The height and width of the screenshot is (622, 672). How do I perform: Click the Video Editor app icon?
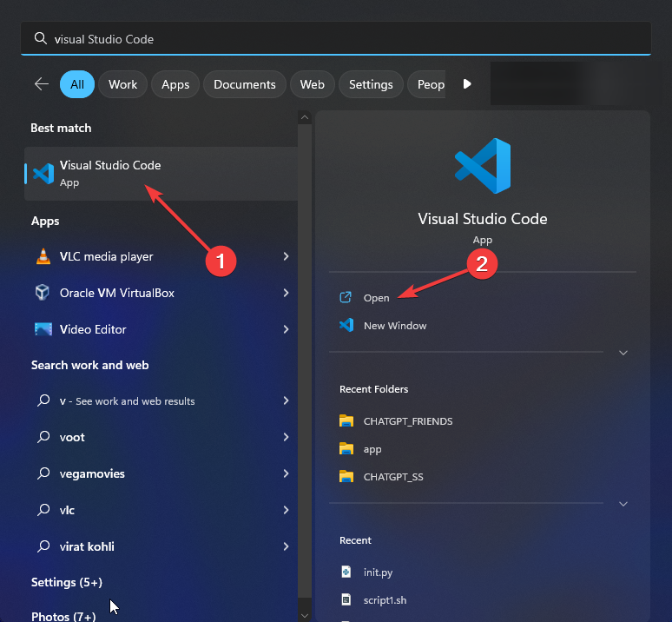coord(43,329)
